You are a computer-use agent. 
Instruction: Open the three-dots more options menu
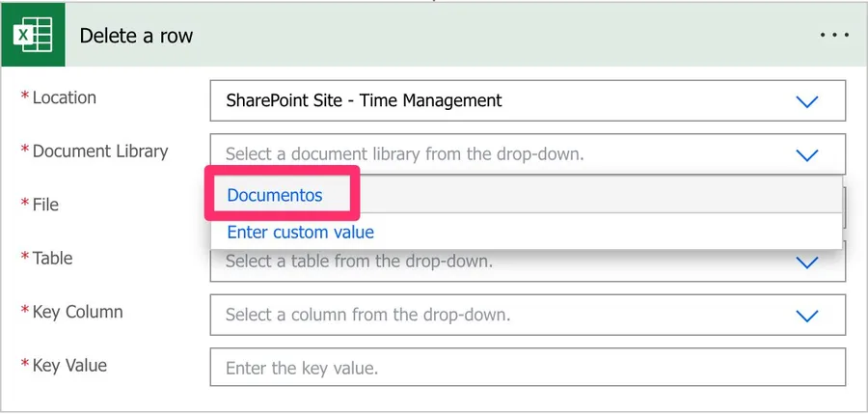coord(834,36)
